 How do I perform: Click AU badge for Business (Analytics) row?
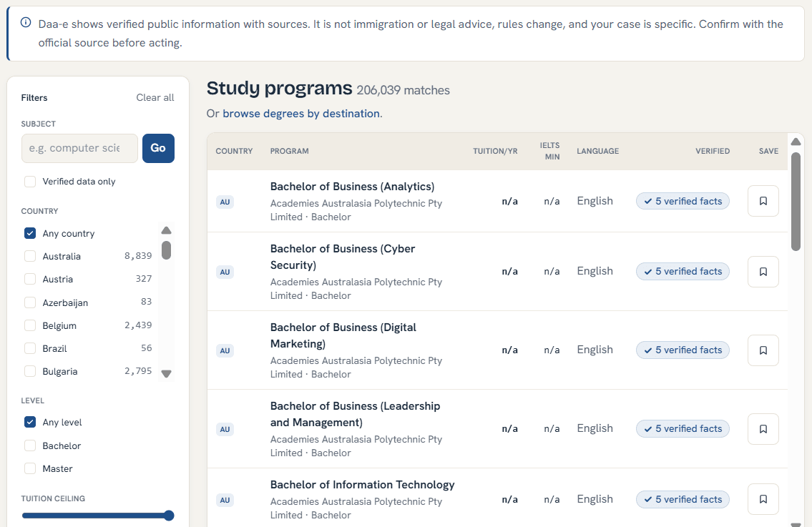tap(225, 202)
